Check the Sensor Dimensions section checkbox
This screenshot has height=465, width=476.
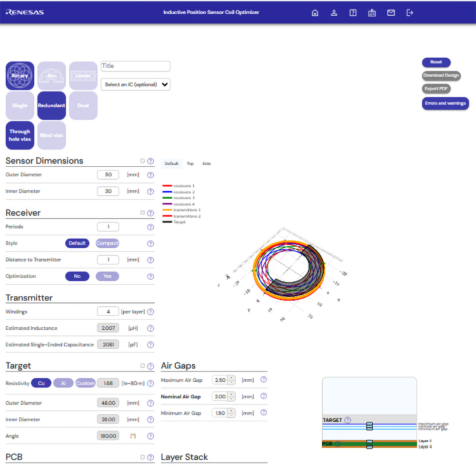point(143,161)
